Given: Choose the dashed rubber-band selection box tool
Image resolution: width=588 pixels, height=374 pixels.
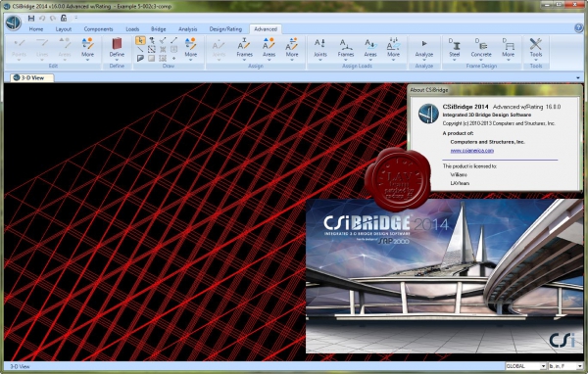Looking at the screenshot, I should (x=152, y=49).
